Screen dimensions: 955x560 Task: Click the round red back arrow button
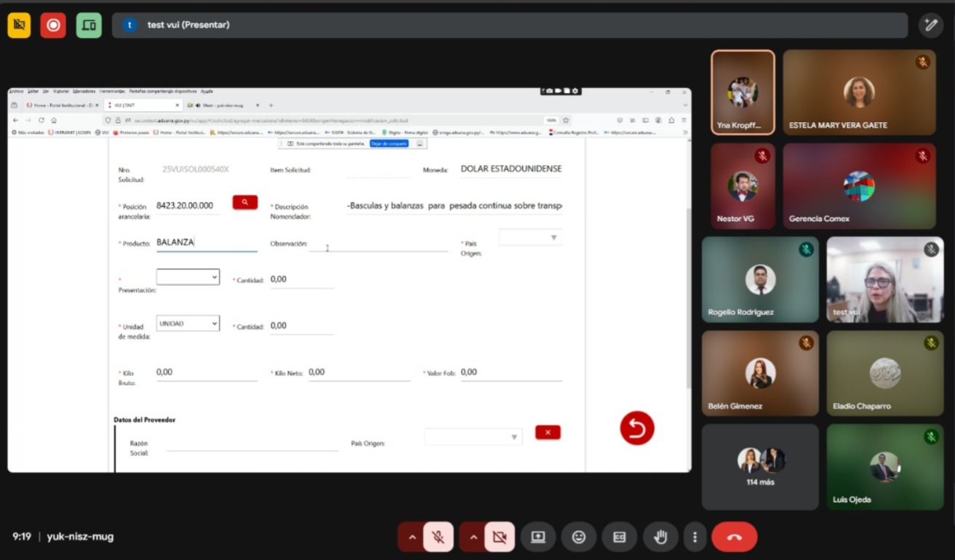[x=637, y=428]
